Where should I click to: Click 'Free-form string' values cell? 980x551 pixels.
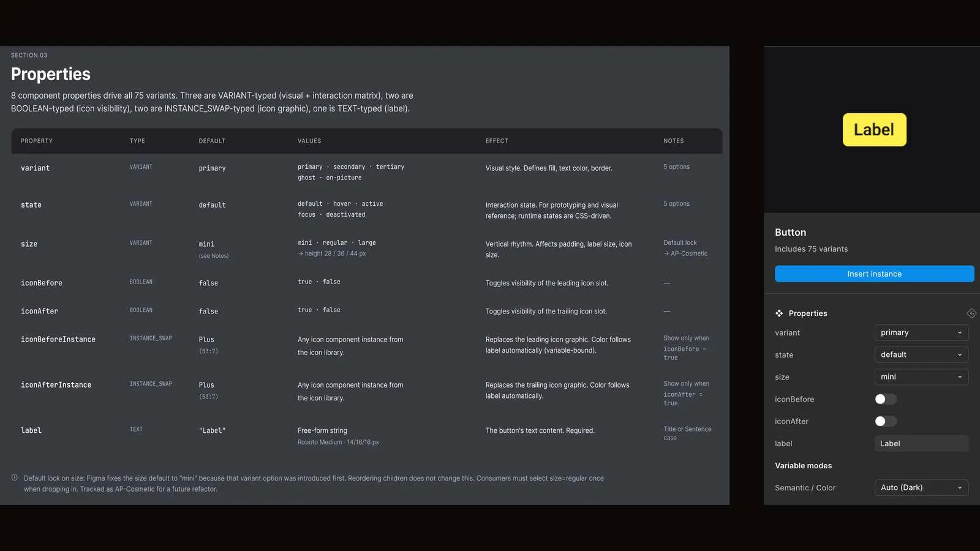[x=322, y=431]
